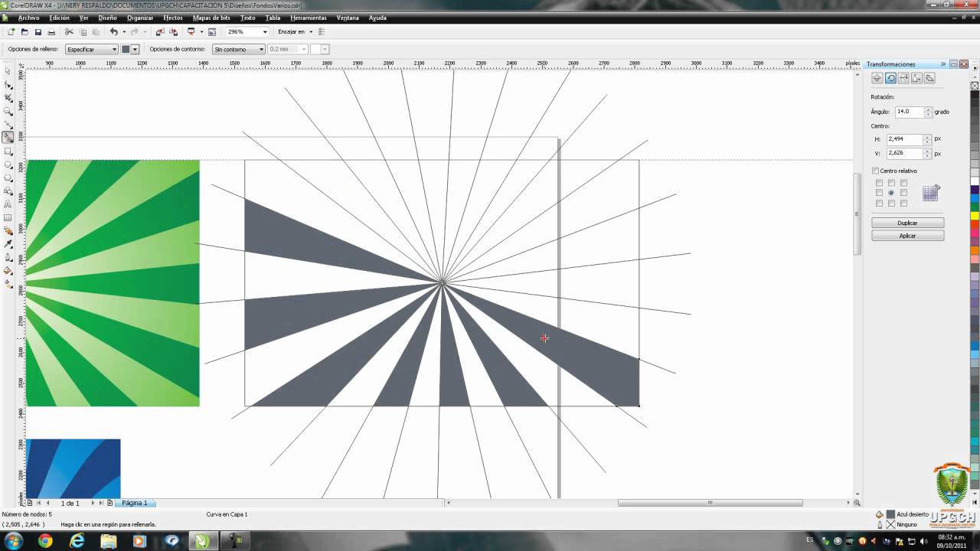Screen dimensions: 980x551
Task: Select the Fill bucket tool
Action: coord(8,270)
